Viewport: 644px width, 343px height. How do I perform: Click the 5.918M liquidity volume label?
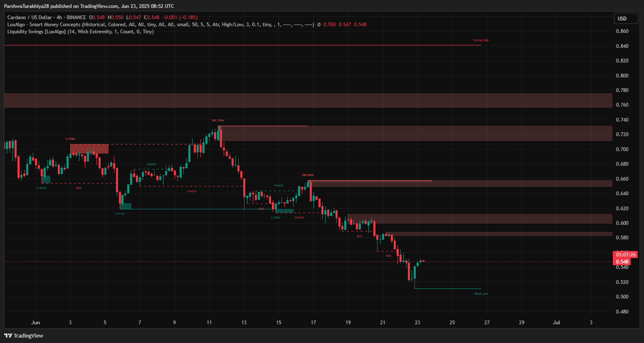click(x=70, y=139)
